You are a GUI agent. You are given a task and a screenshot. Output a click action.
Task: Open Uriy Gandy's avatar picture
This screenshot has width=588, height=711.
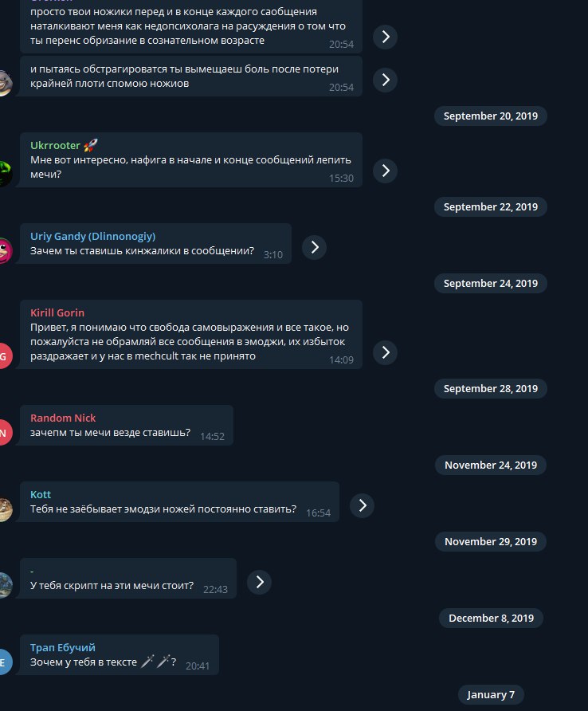tap(5, 250)
